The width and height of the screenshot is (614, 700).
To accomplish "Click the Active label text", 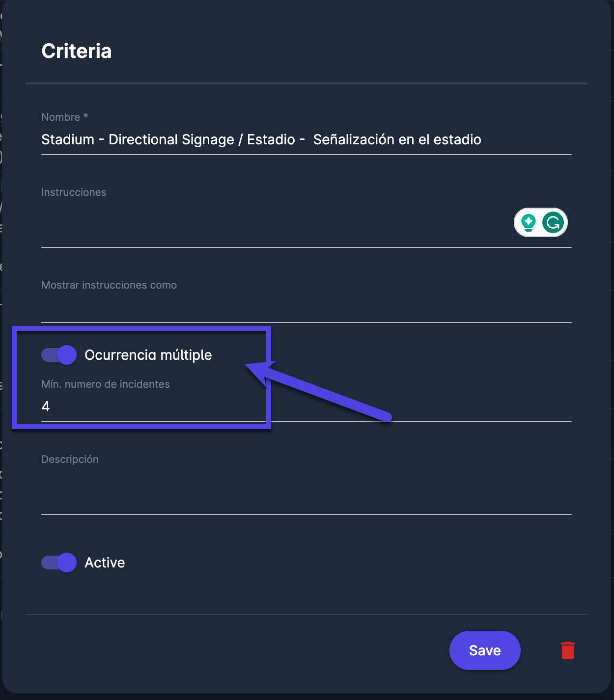I will pos(105,563).
